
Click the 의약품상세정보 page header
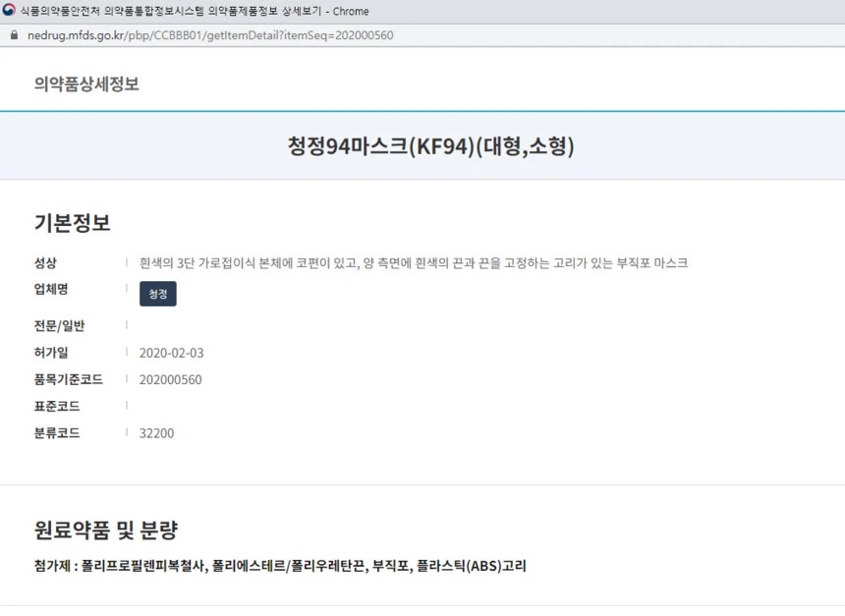click(x=86, y=84)
